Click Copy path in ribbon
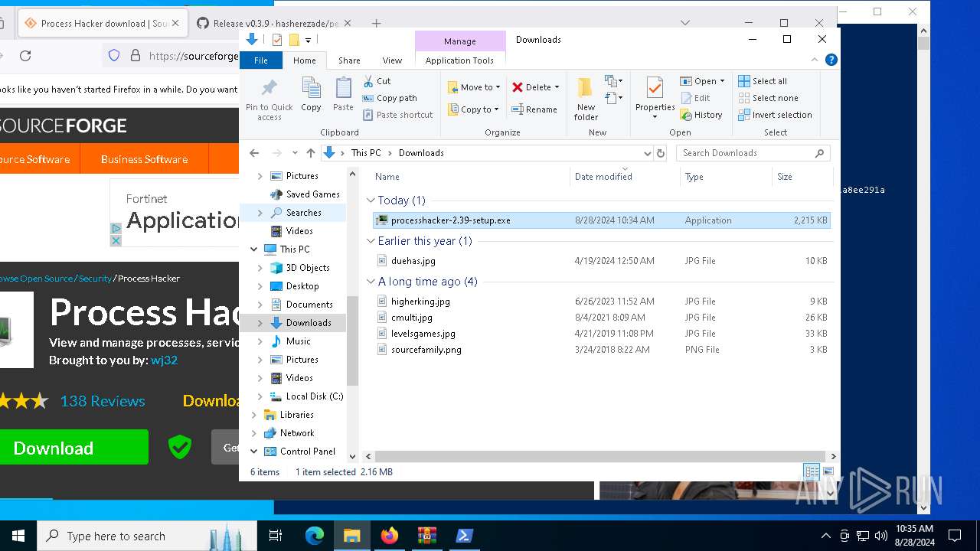Viewport: 980px width, 551px height. (390, 98)
